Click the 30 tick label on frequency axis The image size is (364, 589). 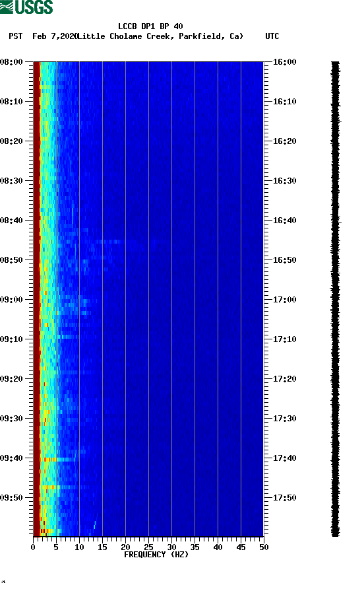(171, 547)
